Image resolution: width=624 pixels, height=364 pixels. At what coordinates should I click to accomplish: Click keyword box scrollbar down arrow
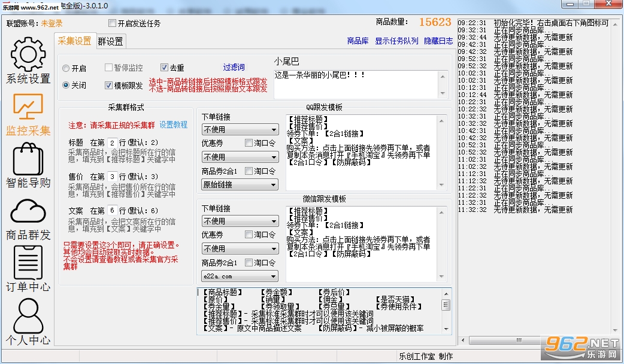point(446,329)
